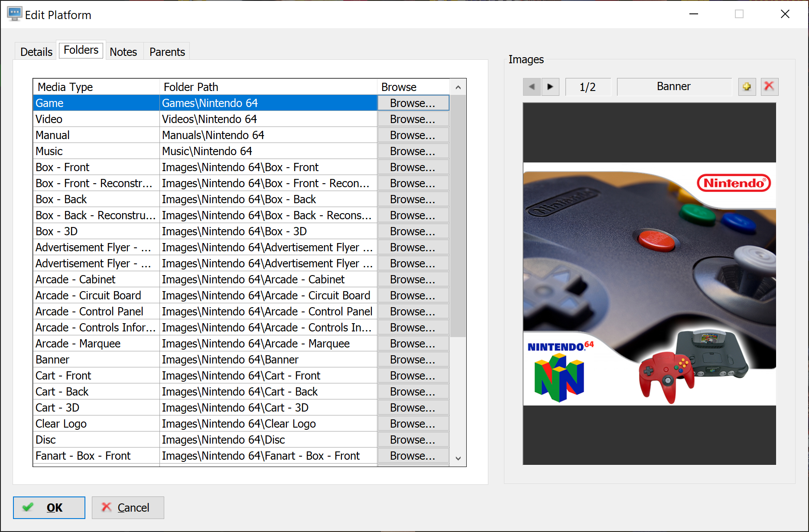Click the Edit Platform window icon
809x532 pixels.
pos(14,14)
